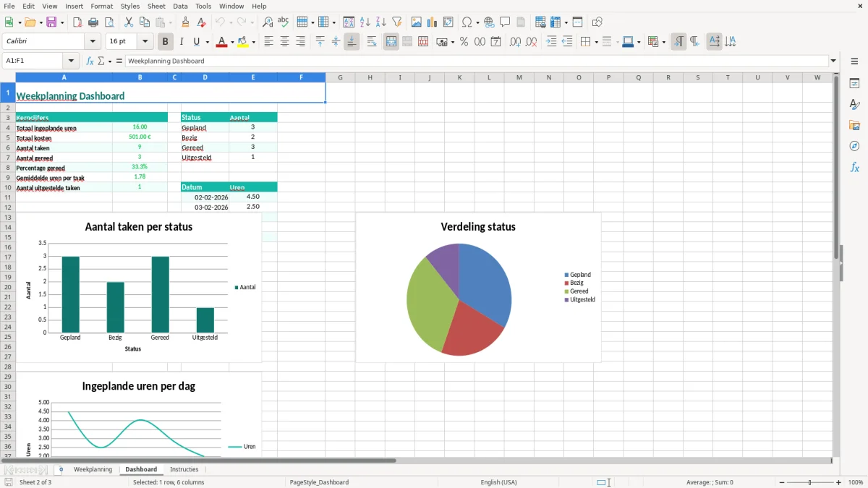Image resolution: width=868 pixels, height=488 pixels.
Task: Add a decimal place
Action: click(516, 42)
